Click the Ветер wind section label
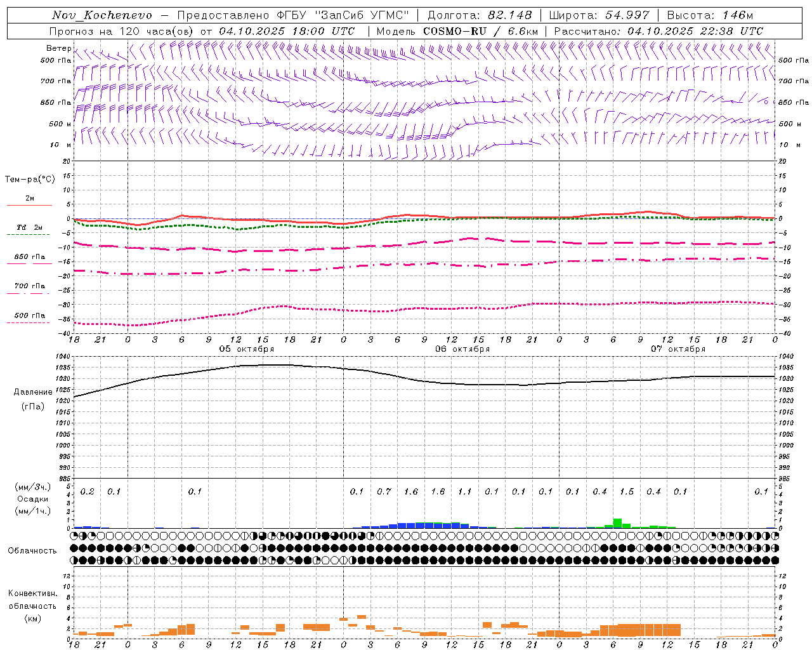812x650 pixels. click(58, 48)
